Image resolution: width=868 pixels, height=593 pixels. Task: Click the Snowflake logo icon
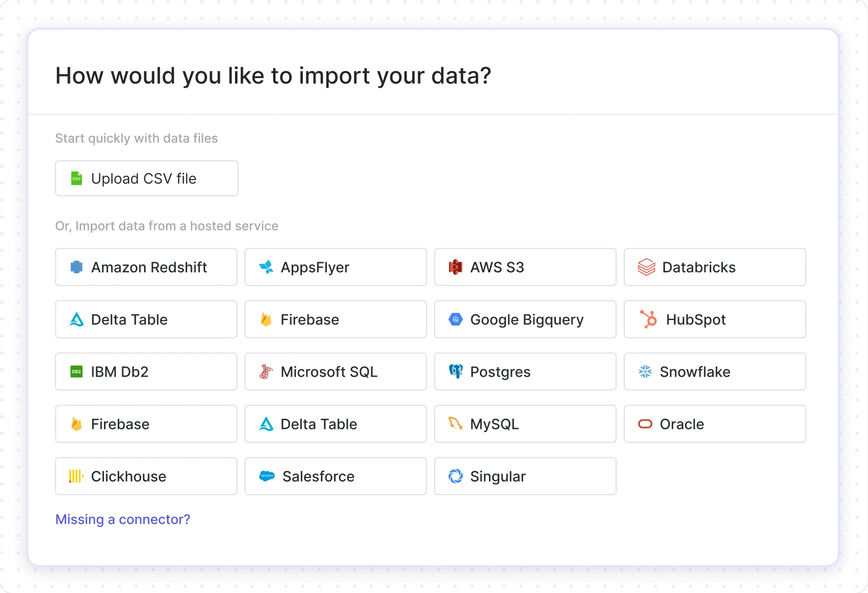pyautogui.click(x=645, y=371)
